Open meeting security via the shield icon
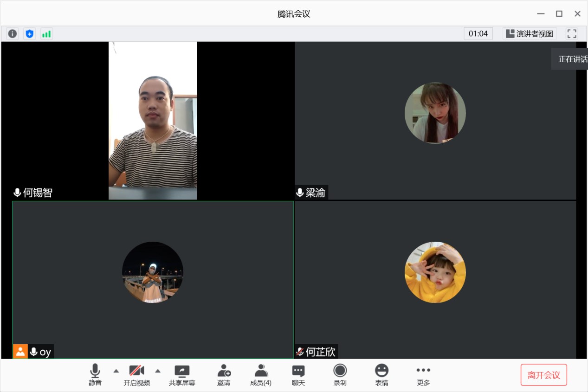The width and height of the screenshot is (588, 392). (29, 33)
